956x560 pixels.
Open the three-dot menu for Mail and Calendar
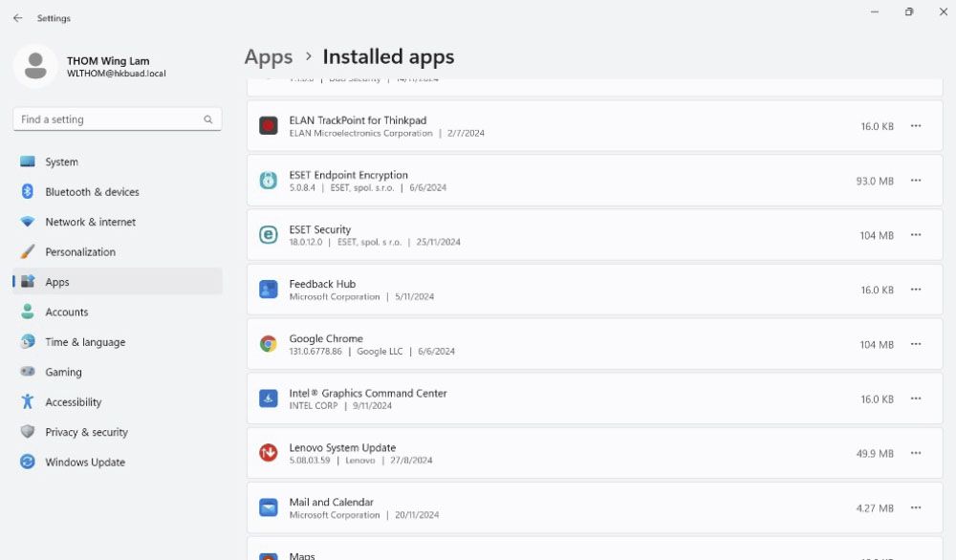(916, 507)
